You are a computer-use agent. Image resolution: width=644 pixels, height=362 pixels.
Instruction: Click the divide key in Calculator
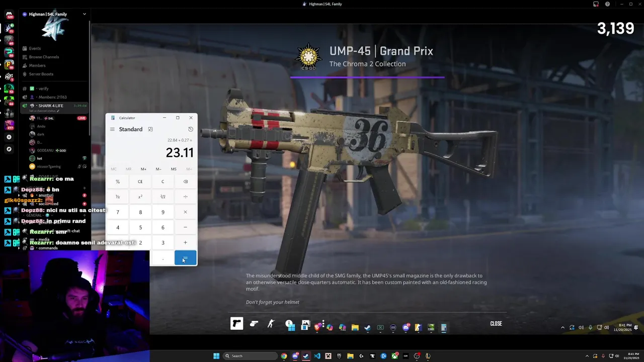click(185, 197)
